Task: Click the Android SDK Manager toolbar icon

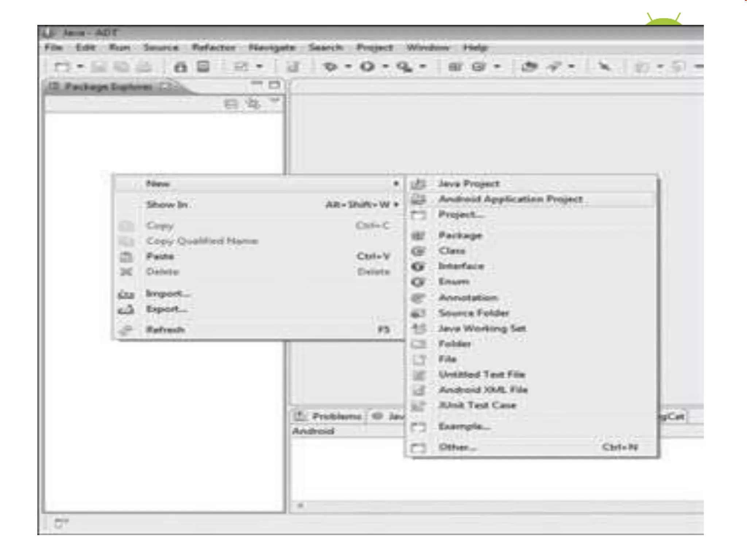Action: coord(180,67)
